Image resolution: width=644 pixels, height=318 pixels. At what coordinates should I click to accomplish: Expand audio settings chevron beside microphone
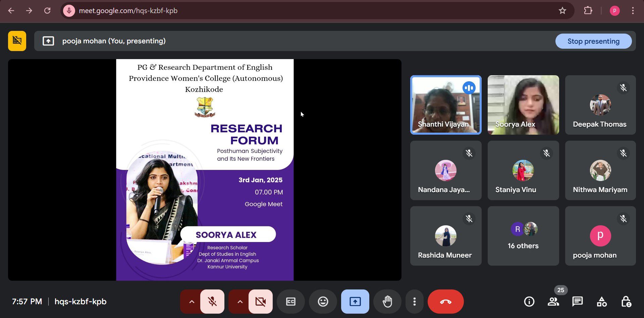tap(192, 302)
